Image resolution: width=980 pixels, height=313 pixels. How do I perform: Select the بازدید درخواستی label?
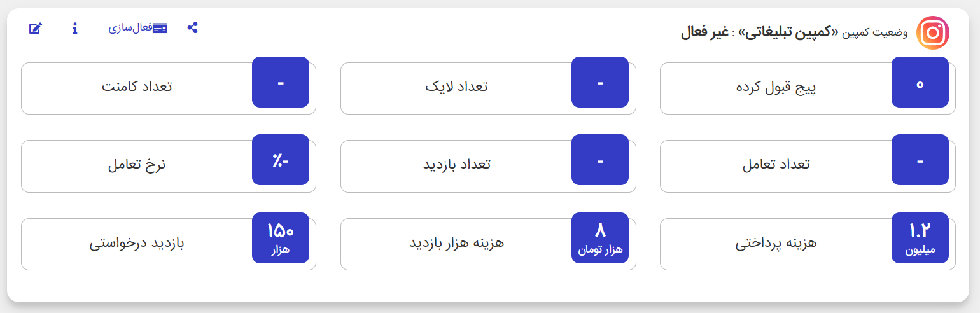(x=137, y=243)
